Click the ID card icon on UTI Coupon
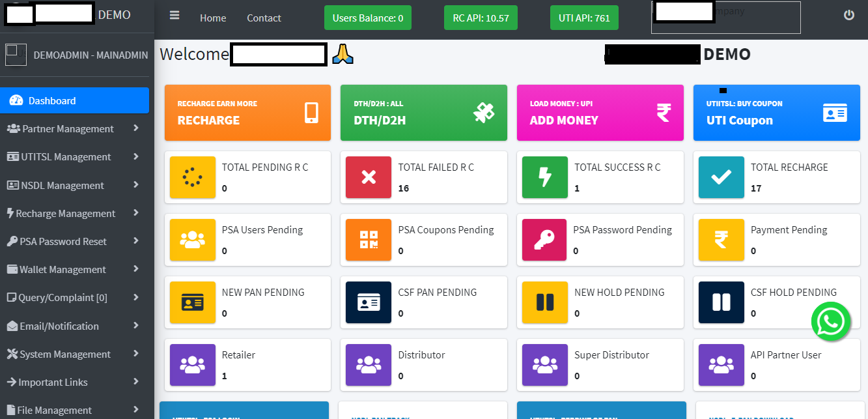The image size is (868, 419). (x=835, y=112)
